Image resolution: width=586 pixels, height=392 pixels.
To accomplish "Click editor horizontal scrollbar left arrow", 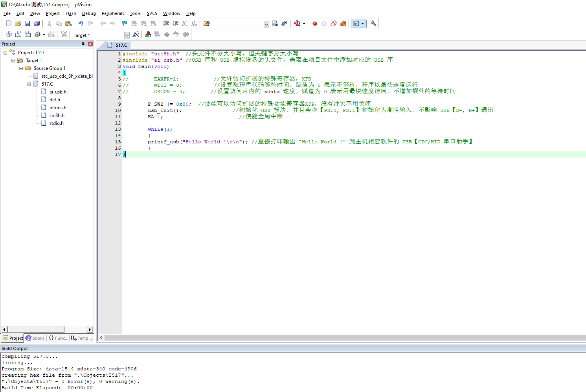I will coord(101,337).
